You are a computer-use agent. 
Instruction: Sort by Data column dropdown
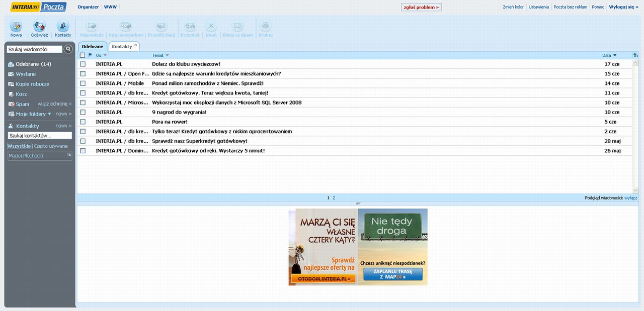(615, 55)
